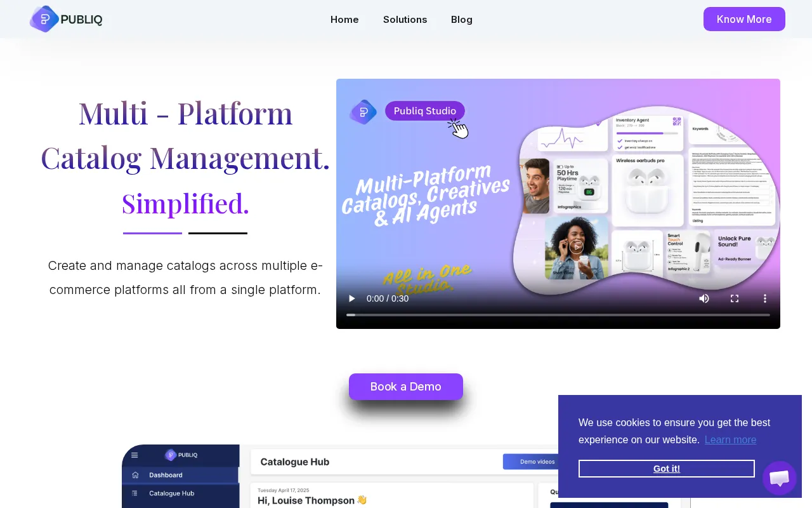This screenshot has height=508, width=812.
Task: Dismiss cookies with Got it!
Action: [667, 469]
